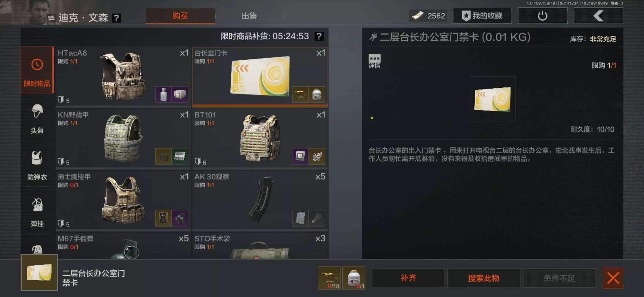Viewport: 644px width, 297px height.
Task: Click the 搜索此物 button
Action: (x=484, y=278)
